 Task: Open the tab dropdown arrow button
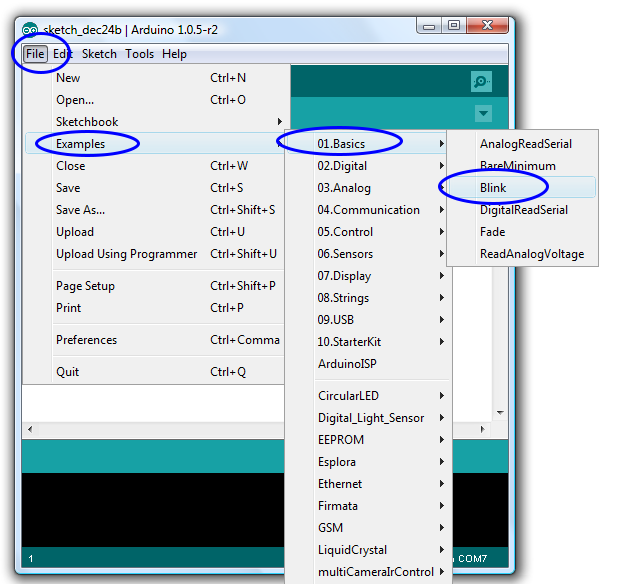click(x=483, y=114)
